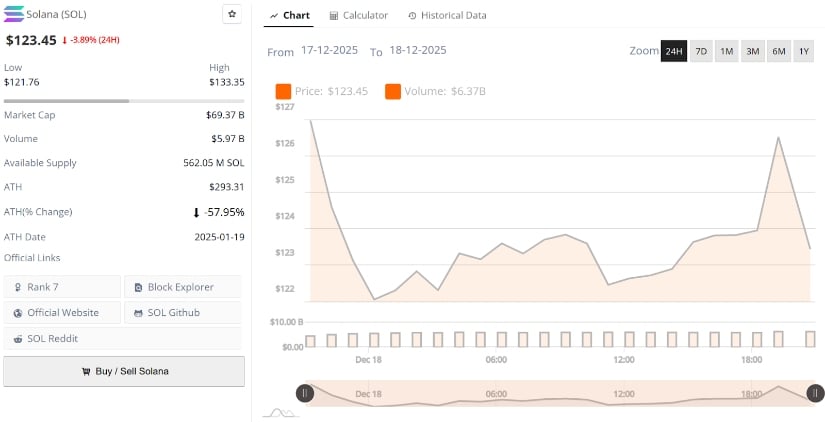Click the right range slider handle

pyautogui.click(x=815, y=393)
